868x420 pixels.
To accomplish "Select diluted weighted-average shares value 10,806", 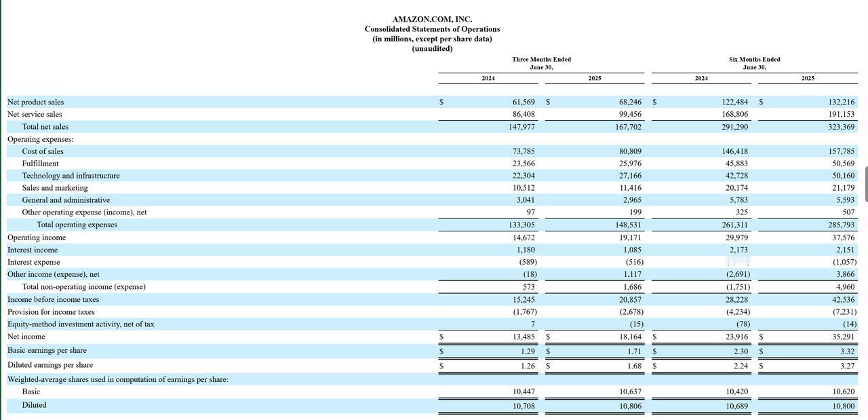I will (x=630, y=406).
